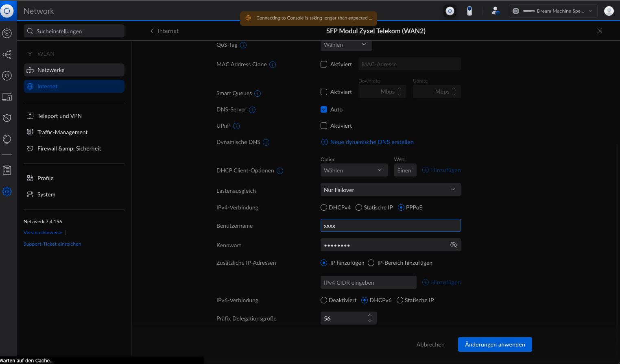The image size is (620, 364).
Task: Close the SFP Modul WAN2 settings panel
Action: tap(600, 31)
